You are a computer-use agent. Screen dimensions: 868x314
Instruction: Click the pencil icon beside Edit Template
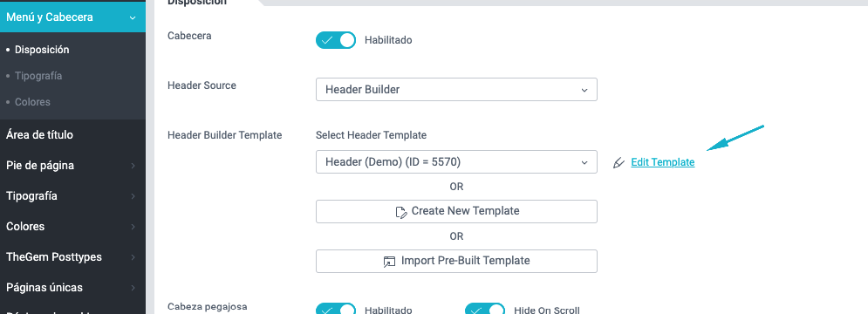[x=619, y=163]
